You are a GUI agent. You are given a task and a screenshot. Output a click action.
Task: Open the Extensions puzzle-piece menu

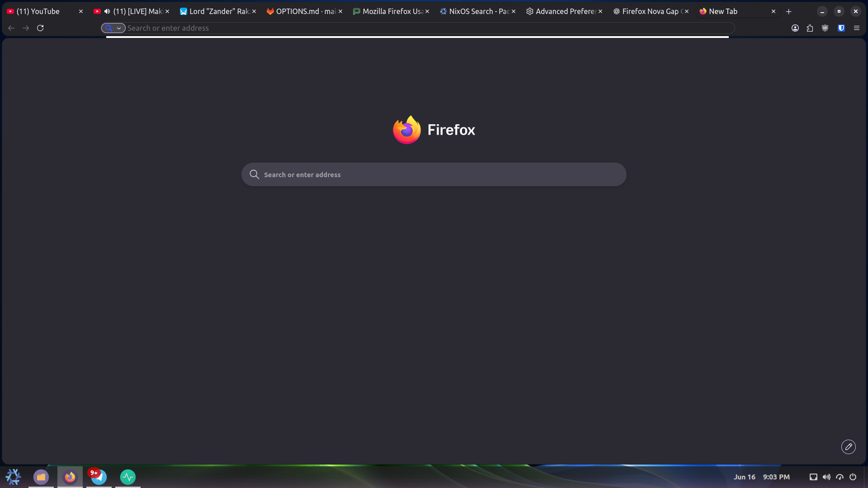[x=810, y=28]
